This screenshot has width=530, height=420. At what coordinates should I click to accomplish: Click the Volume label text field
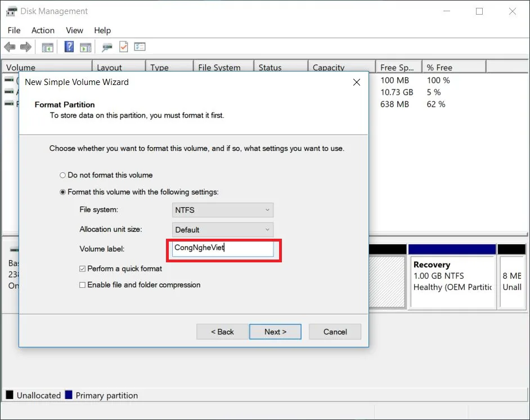223,248
